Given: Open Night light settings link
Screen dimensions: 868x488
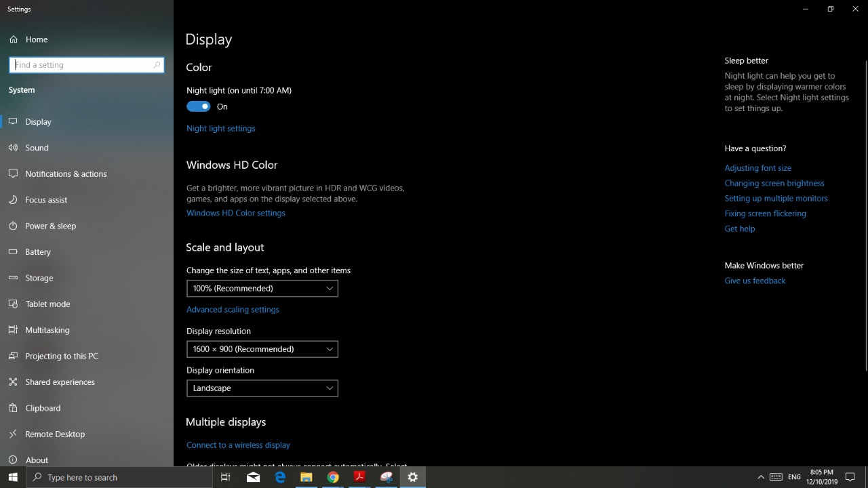Looking at the screenshot, I should 221,128.
